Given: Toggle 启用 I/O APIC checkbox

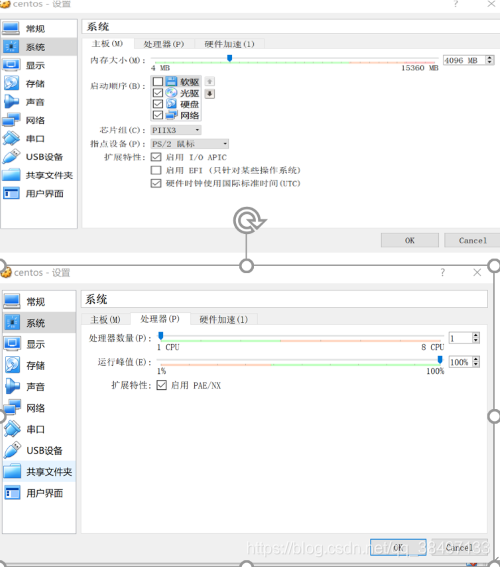Looking at the screenshot, I should point(156,157).
